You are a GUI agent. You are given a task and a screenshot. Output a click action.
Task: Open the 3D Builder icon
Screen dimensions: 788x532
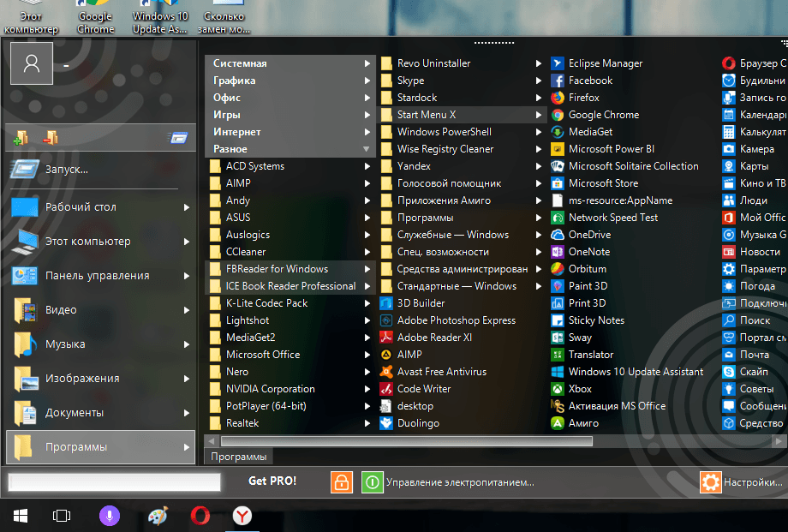point(386,303)
